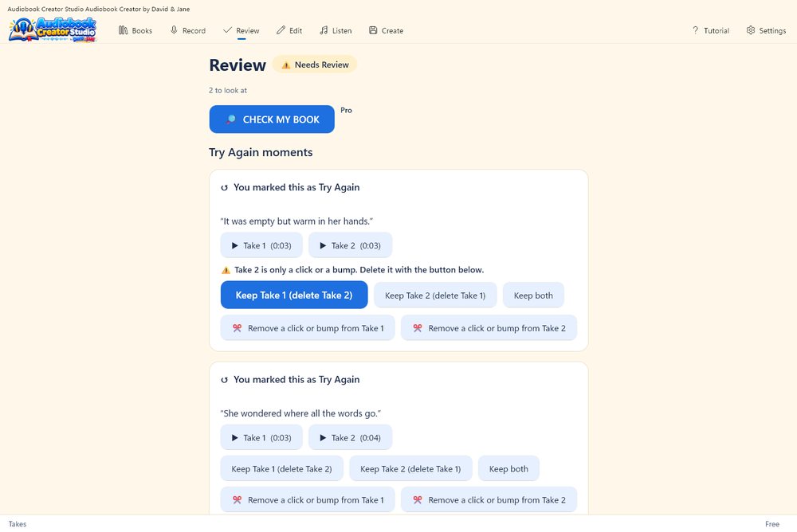Screen dimensions: 797x532
Task: Keep Take 1 for "She wondered" sentence
Action: tap(281, 469)
